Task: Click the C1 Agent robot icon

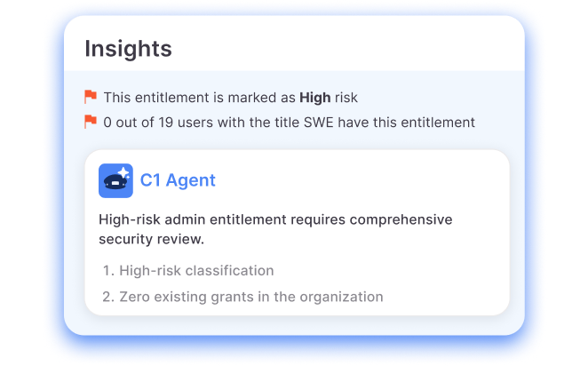Action: tap(115, 181)
